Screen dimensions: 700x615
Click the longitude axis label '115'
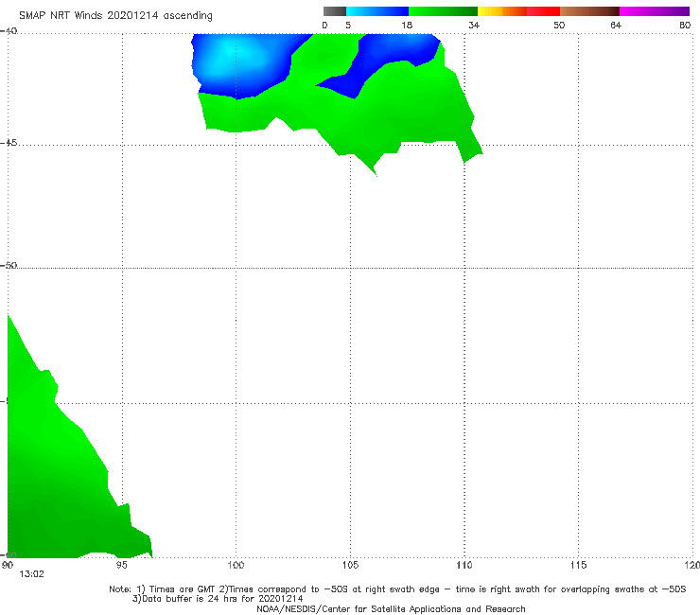click(579, 566)
